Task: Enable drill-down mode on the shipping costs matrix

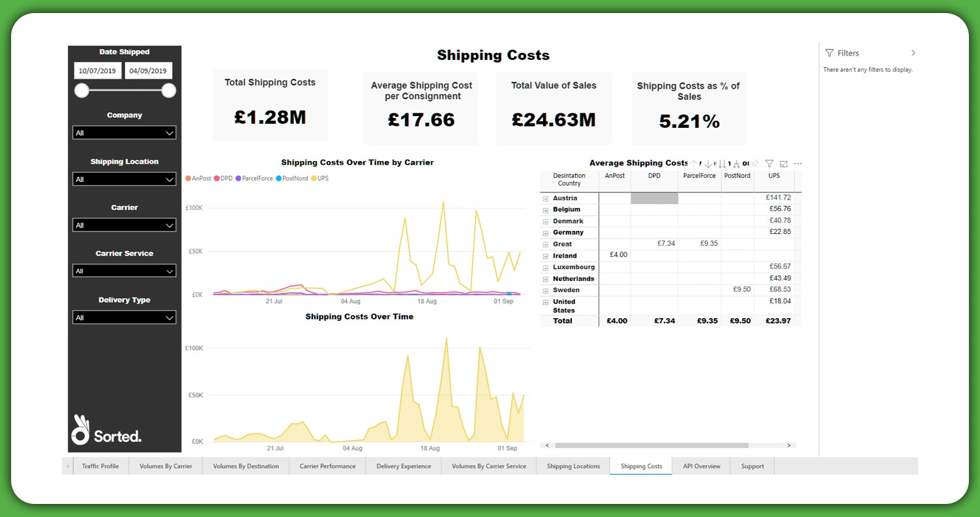Action: [708, 164]
